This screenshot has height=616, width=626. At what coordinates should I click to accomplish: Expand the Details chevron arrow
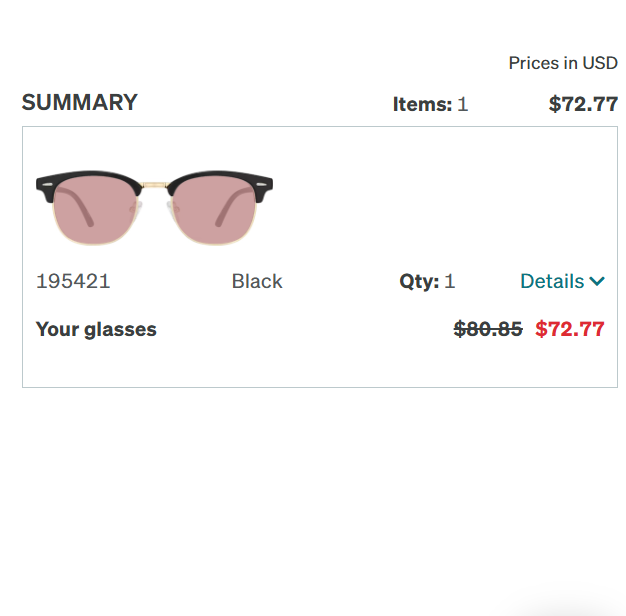597,282
